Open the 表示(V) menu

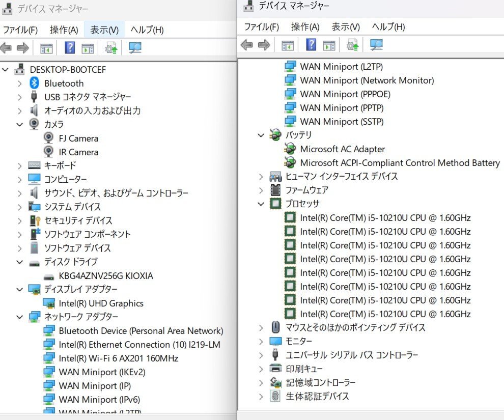pos(104,30)
